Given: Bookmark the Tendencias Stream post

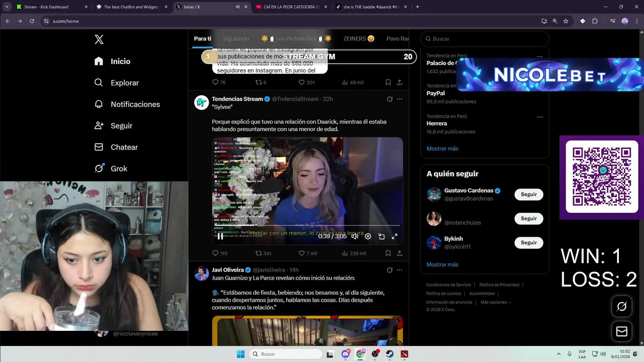Looking at the screenshot, I should [388, 253].
